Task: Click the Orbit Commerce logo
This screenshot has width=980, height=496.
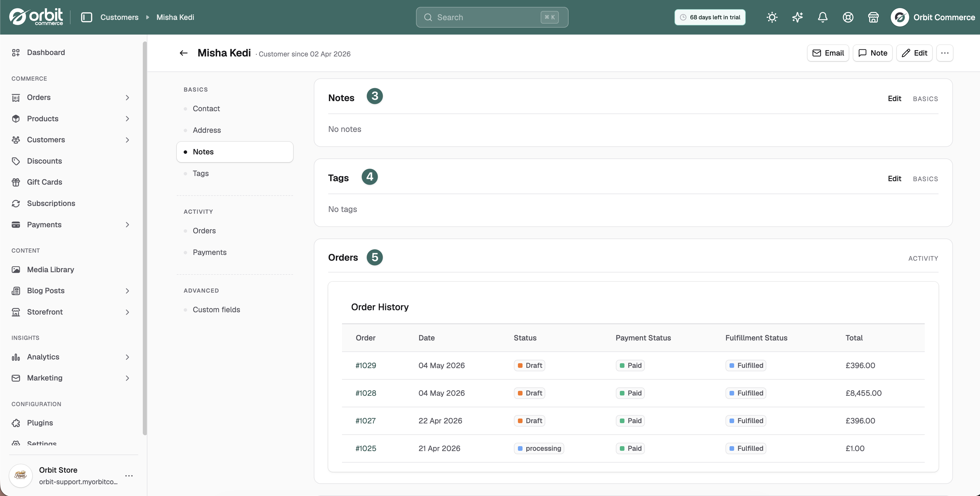Action: (x=36, y=17)
